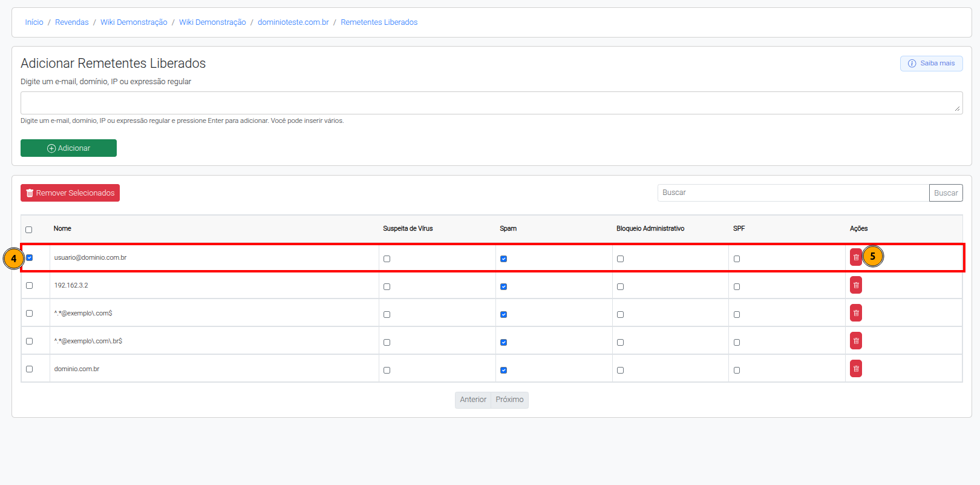Click Remover Selecionados button
The height and width of the screenshot is (485, 980).
coord(70,193)
